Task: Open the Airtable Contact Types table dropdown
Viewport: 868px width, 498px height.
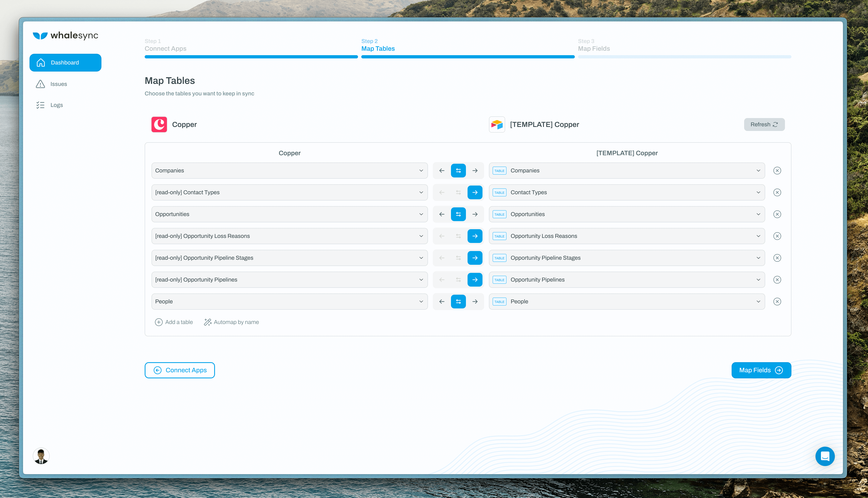Action: [627, 192]
